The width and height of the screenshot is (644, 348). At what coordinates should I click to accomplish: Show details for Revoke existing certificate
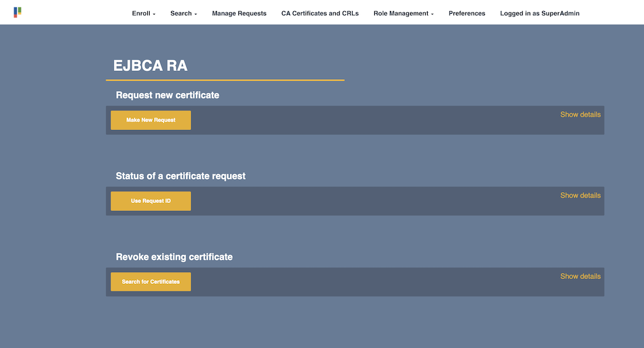pyautogui.click(x=580, y=276)
